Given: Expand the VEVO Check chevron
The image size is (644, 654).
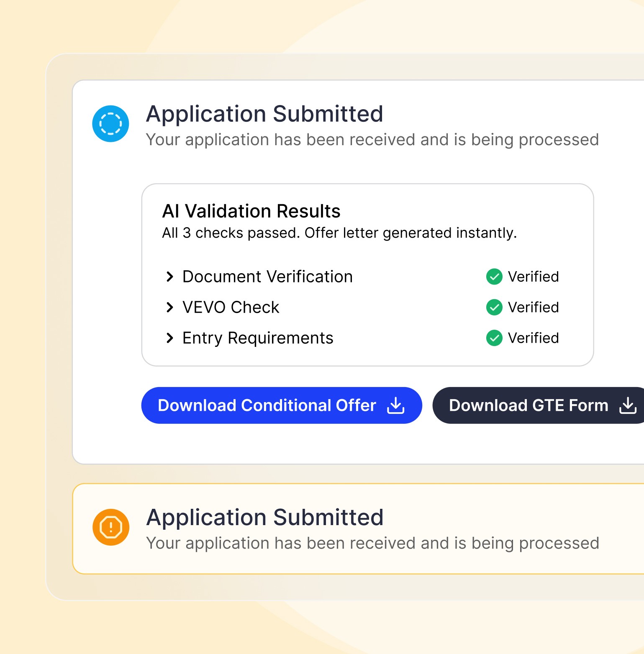Looking at the screenshot, I should [169, 308].
